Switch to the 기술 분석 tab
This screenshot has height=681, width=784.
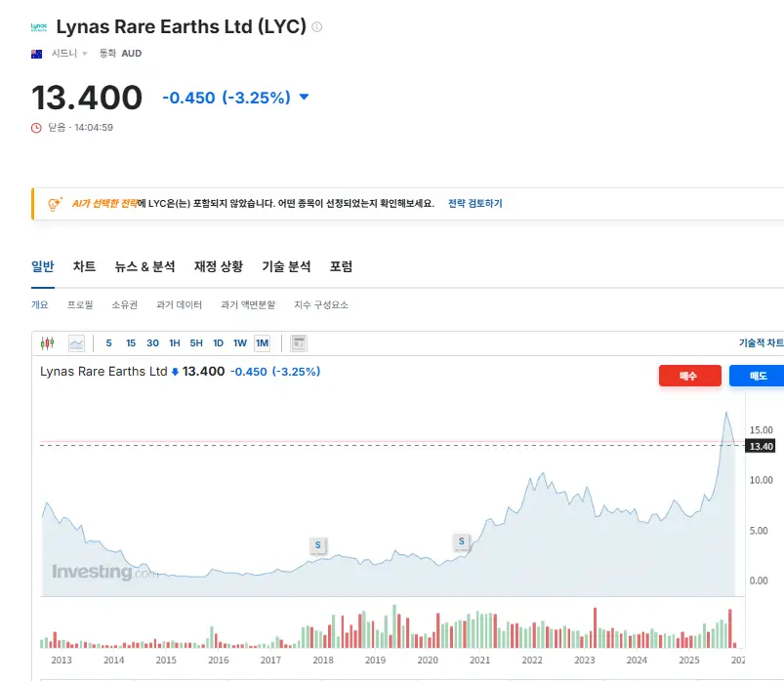coord(286,266)
